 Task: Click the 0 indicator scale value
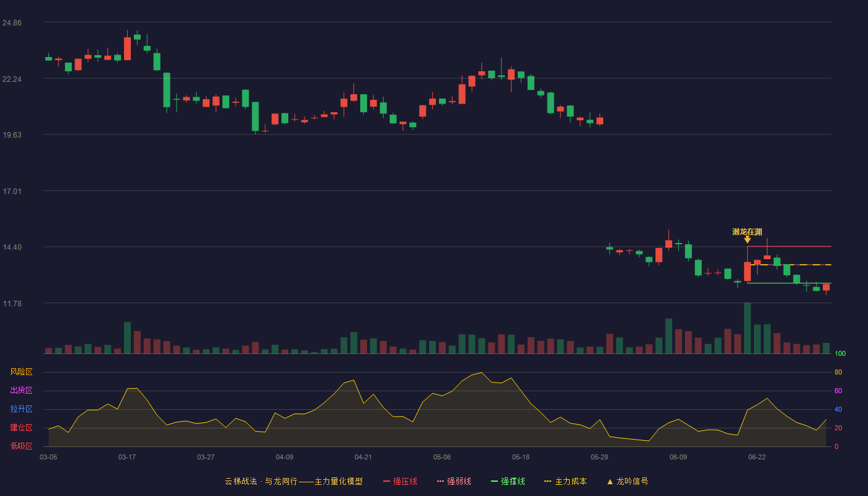point(836,446)
